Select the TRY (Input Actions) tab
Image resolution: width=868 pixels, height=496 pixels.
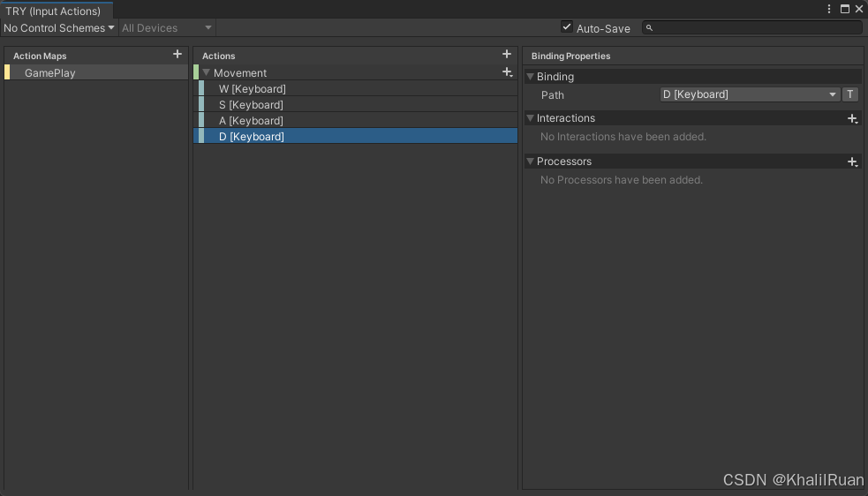57,11
